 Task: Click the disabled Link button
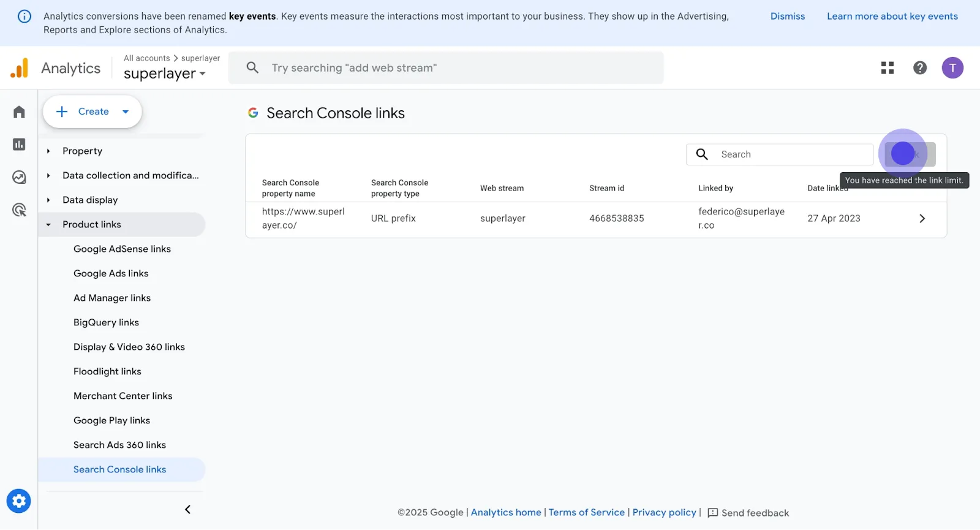(910, 154)
